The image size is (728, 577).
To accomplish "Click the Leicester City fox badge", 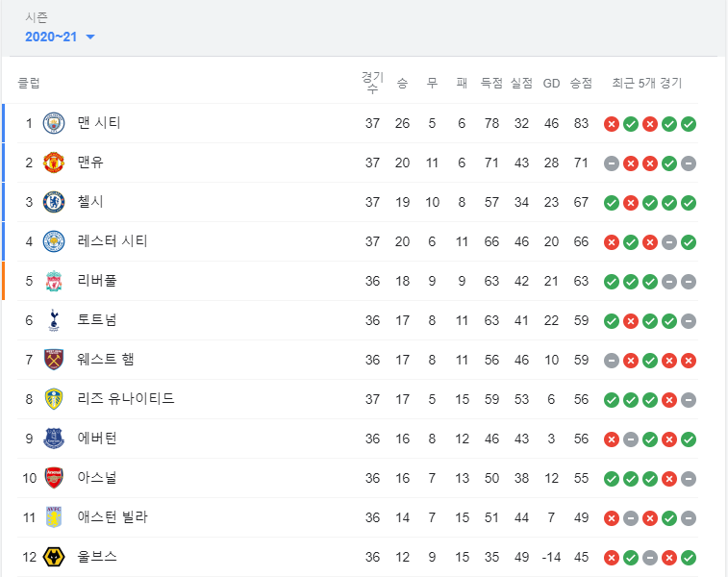I will coord(54,241).
